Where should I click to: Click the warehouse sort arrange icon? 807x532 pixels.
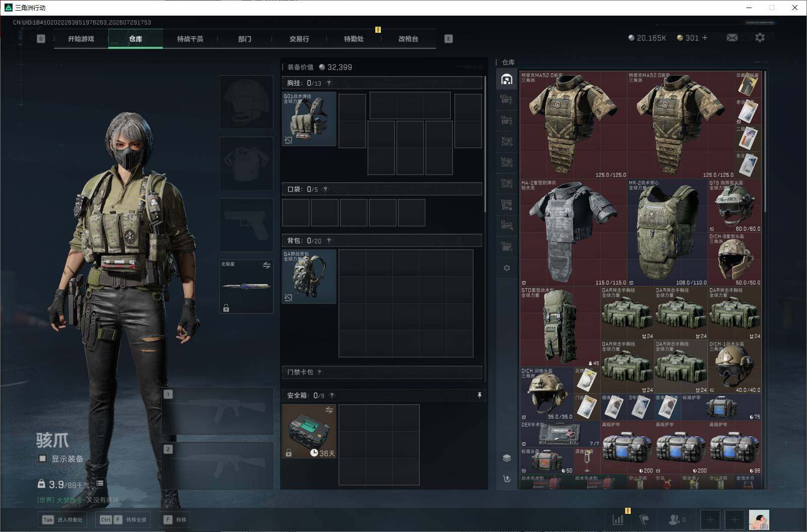(507, 479)
